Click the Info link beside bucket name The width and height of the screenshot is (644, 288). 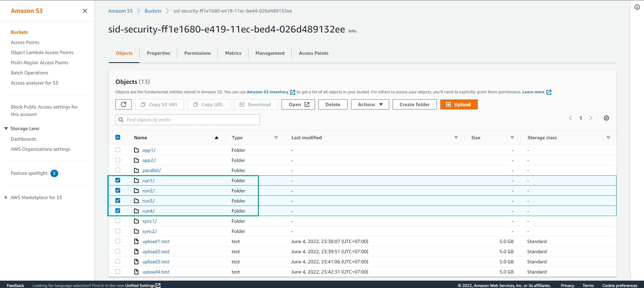[352, 31]
